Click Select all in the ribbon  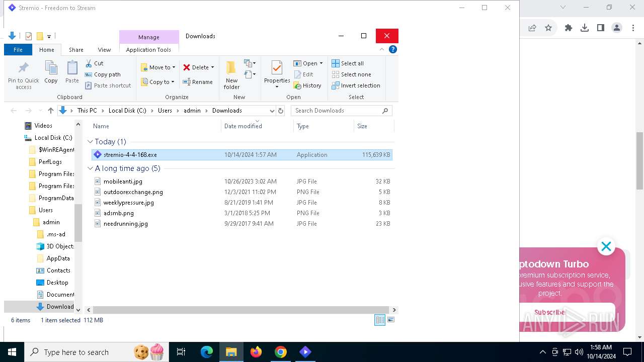click(x=348, y=63)
